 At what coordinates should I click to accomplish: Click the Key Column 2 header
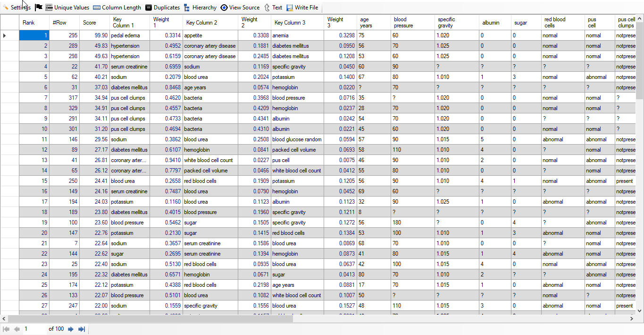click(210, 22)
